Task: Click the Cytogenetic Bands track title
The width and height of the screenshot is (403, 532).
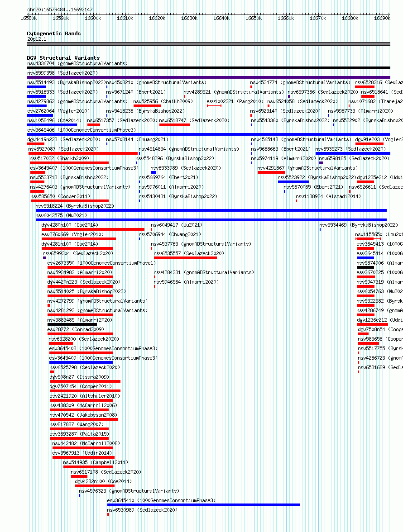Action: [53, 33]
